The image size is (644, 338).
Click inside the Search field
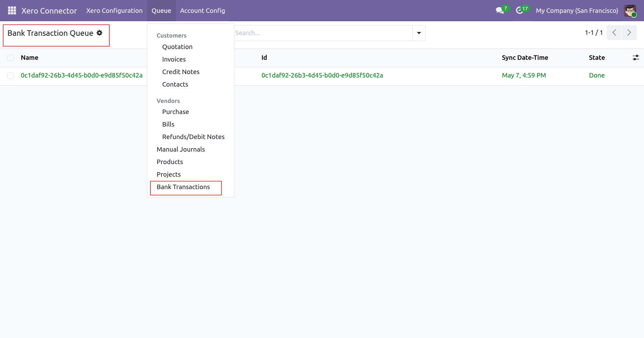tap(323, 33)
